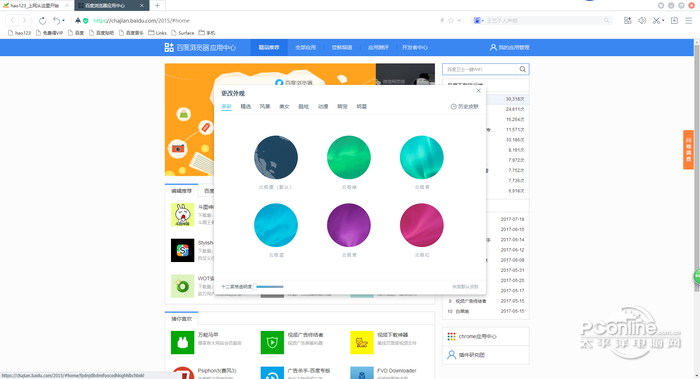Close the Baidu app center tab

(142, 5)
